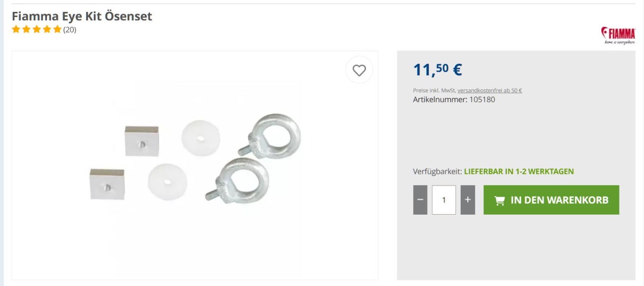Click the lower square metal plate in image
This screenshot has height=286, width=644.
click(x=107, y=184)
